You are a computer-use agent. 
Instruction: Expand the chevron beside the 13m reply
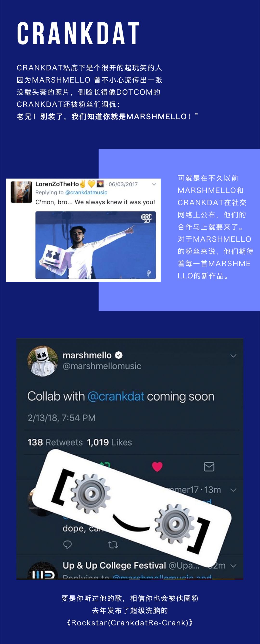coord(233,490)
